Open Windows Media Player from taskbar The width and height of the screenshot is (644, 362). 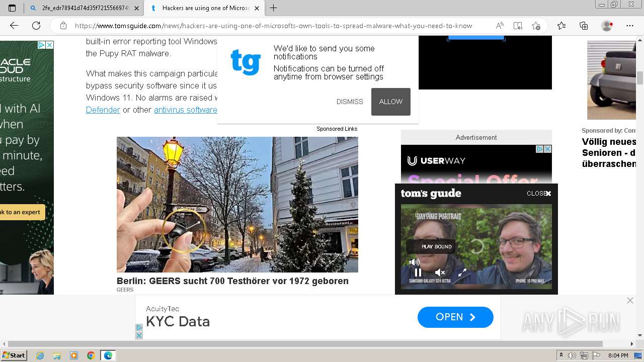pos(74,355)
